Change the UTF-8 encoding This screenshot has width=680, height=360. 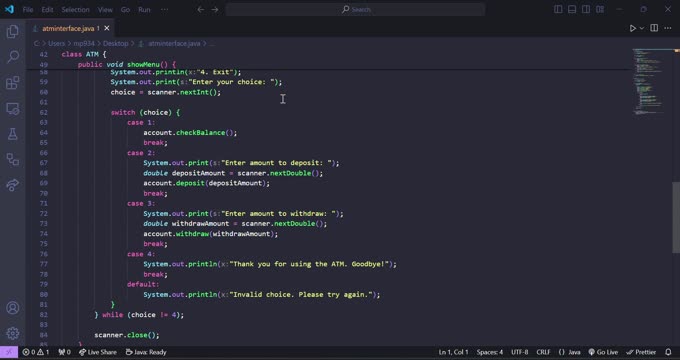coord(520,352)
